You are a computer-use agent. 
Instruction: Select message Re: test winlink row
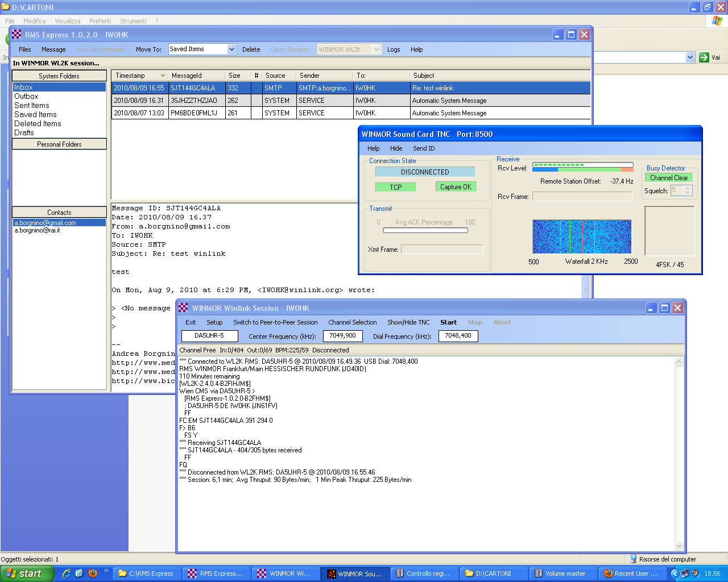pos(351,88)
